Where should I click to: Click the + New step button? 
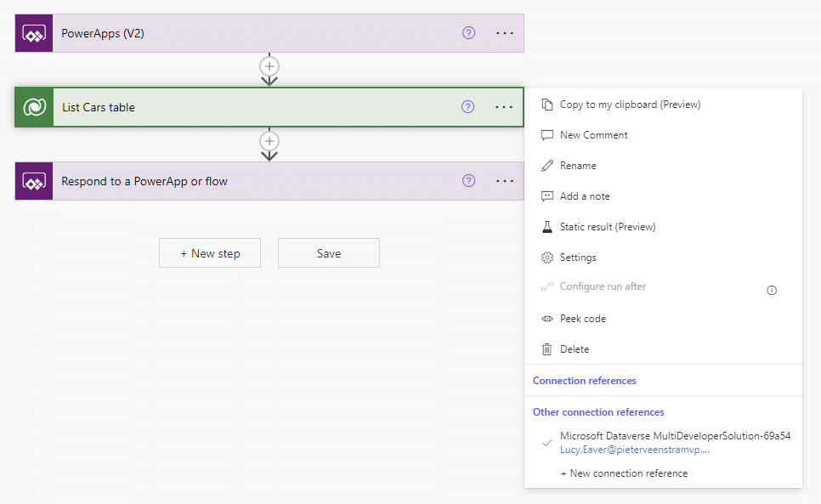pyautogui.click(x=210, y=253)
